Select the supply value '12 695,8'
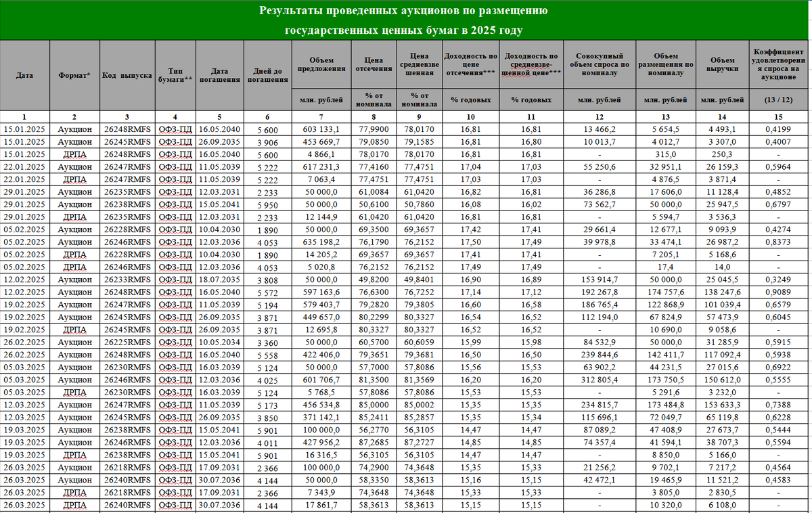Screen dimensions: 812x513 coord(321,330)
